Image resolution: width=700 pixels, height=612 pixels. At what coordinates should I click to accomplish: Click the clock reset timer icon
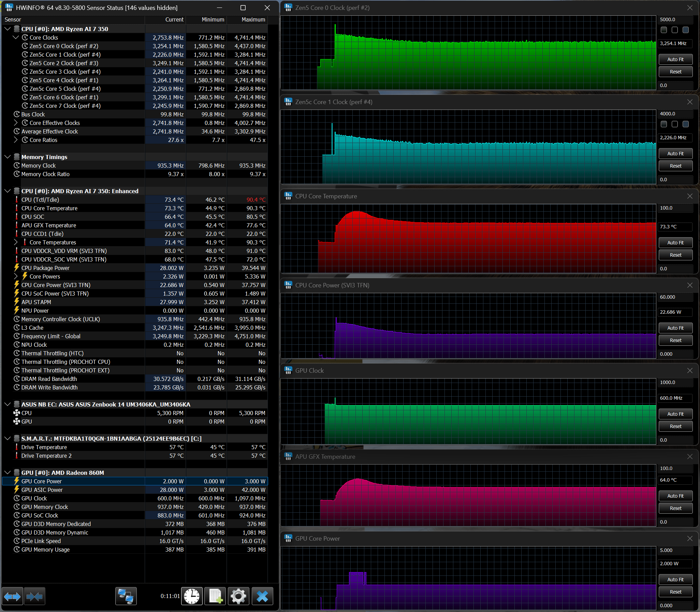coord(191,596)
